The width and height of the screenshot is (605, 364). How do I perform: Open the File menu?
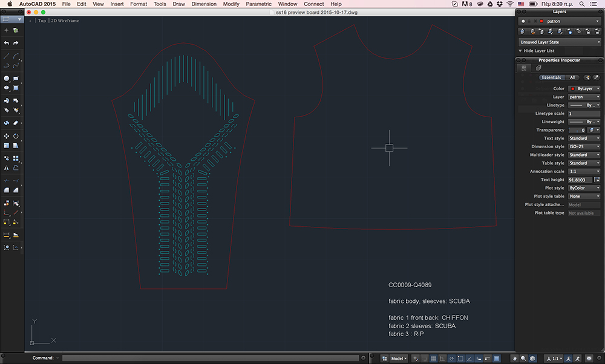coord(67,4)
